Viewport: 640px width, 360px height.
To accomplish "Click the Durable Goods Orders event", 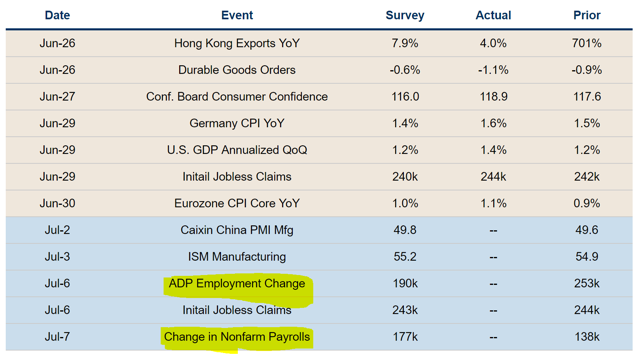I will [x=237, y=70].
